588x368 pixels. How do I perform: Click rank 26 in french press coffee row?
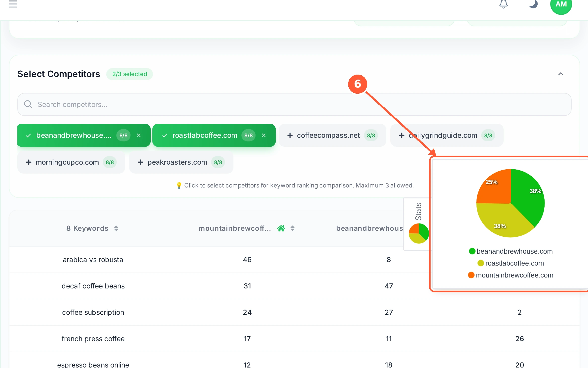[x=519, y=339]
